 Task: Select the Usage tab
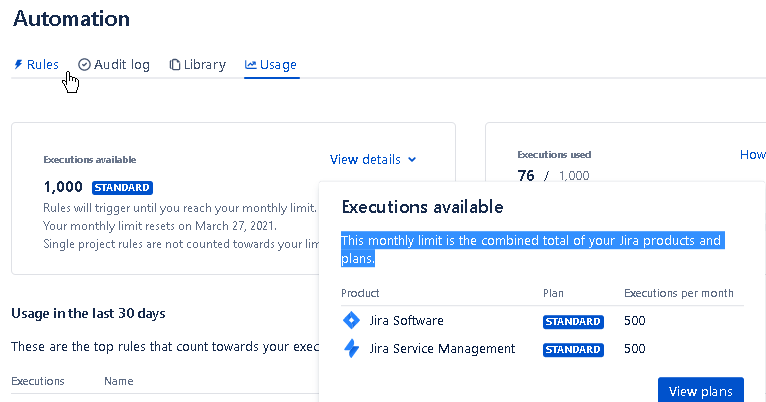click(x=271, y=64)
